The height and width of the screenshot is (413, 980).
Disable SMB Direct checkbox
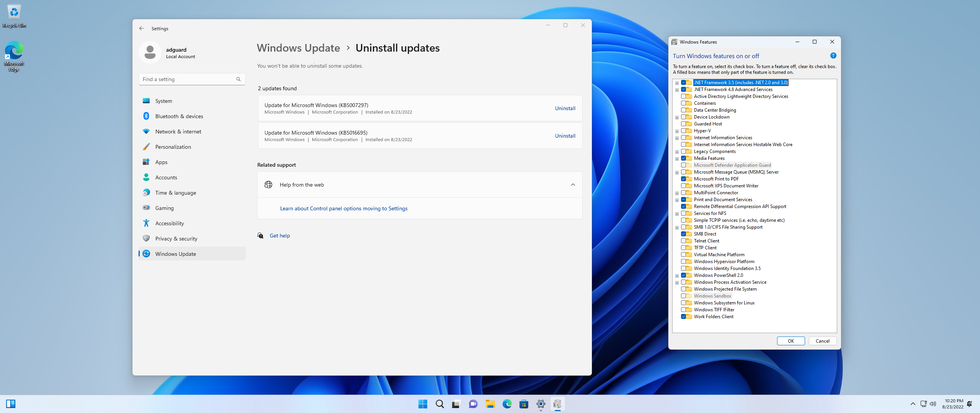[x=683, y=234]
